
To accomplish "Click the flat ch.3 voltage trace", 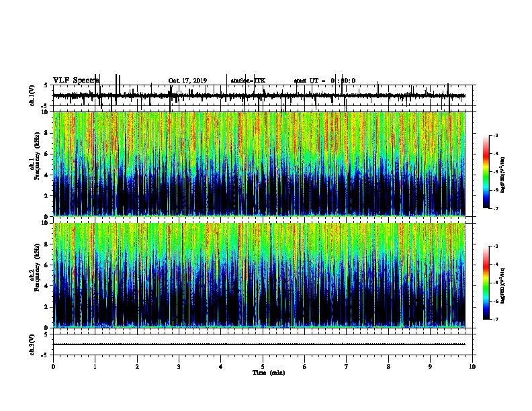I will tap(259, 345).
